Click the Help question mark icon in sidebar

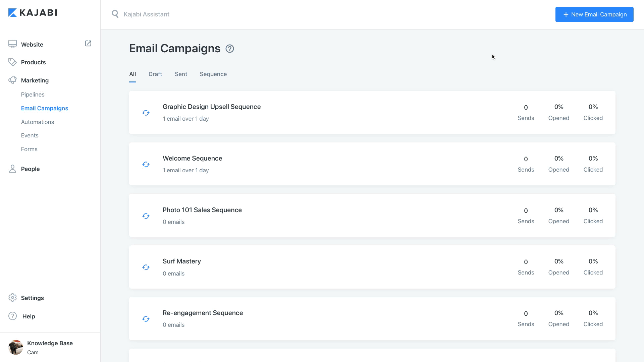click(x=12, y=316)
